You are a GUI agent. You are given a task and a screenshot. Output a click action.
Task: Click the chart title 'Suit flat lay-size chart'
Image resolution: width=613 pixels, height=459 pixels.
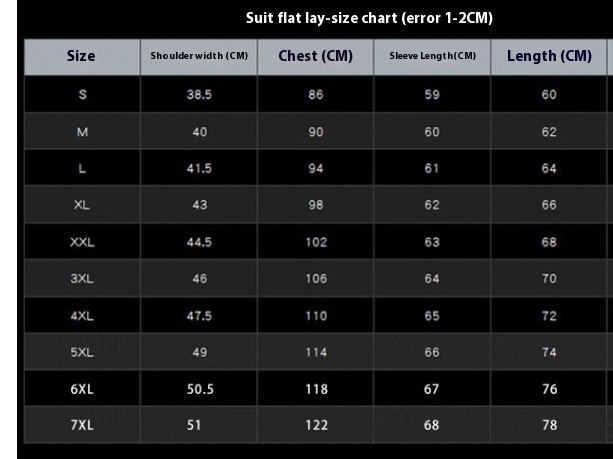coord(322,18)
